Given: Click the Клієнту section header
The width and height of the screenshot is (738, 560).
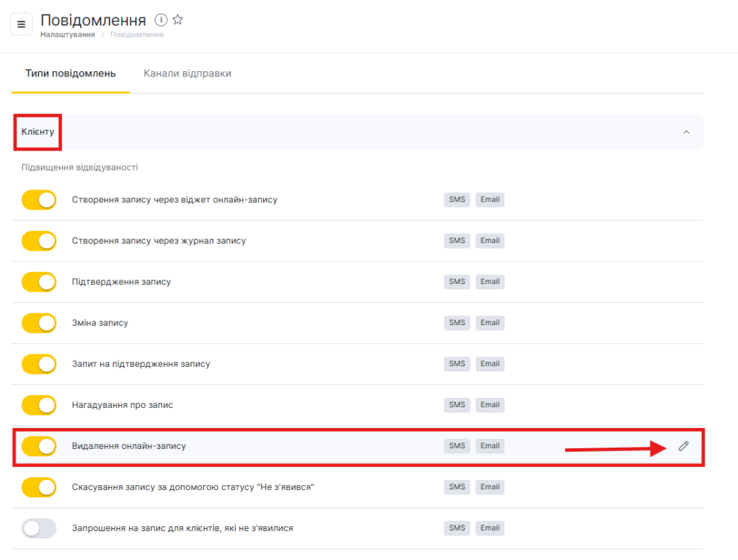Looking at the screenshot, I should (x=37, y=132).
